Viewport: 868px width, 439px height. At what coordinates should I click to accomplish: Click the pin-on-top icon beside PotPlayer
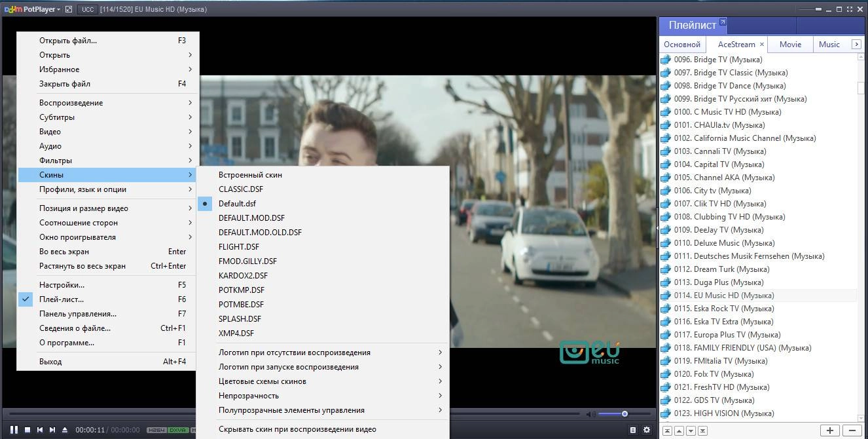coord(69,9)
